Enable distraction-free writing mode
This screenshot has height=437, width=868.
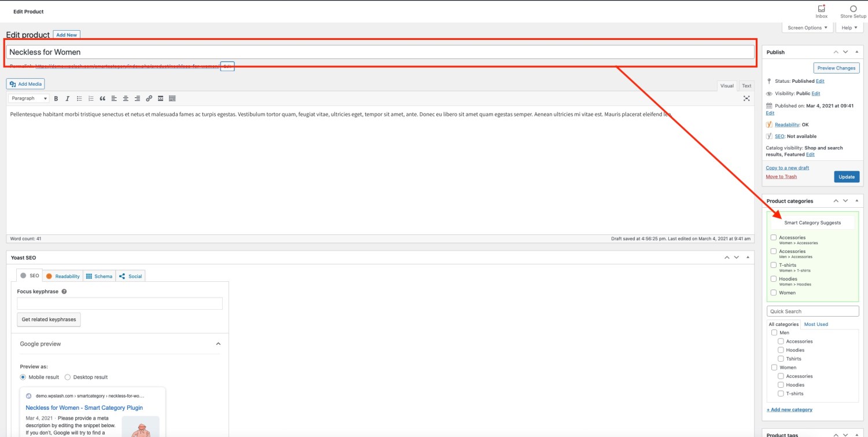[x=746, y=98]
